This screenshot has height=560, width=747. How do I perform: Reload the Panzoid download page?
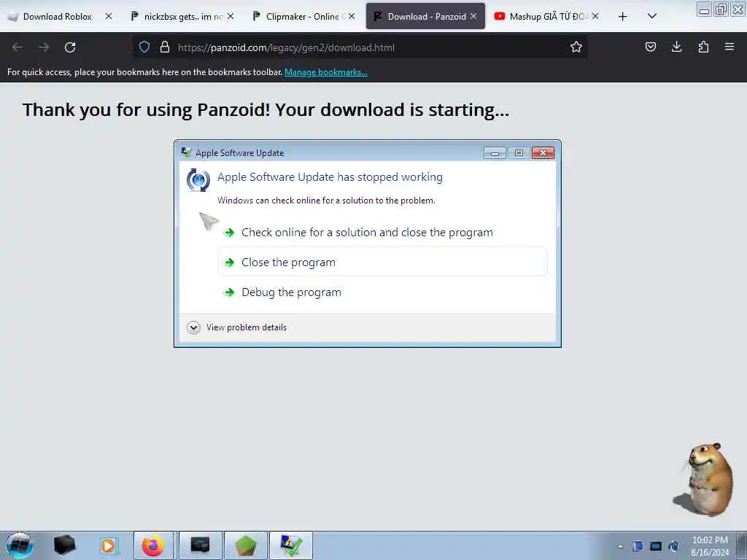click(70, 47)
